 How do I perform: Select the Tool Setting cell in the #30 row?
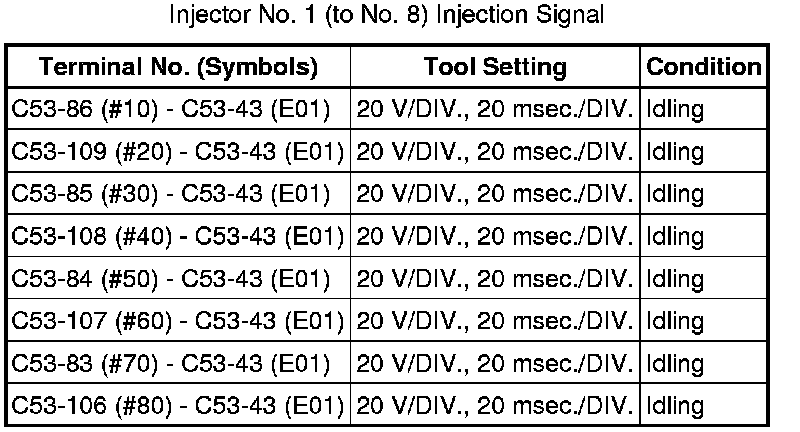click(x=495, y=195)
